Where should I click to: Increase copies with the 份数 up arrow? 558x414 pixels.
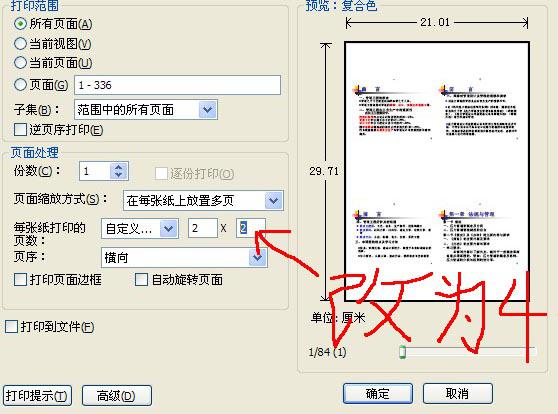[x=119, y=167]
